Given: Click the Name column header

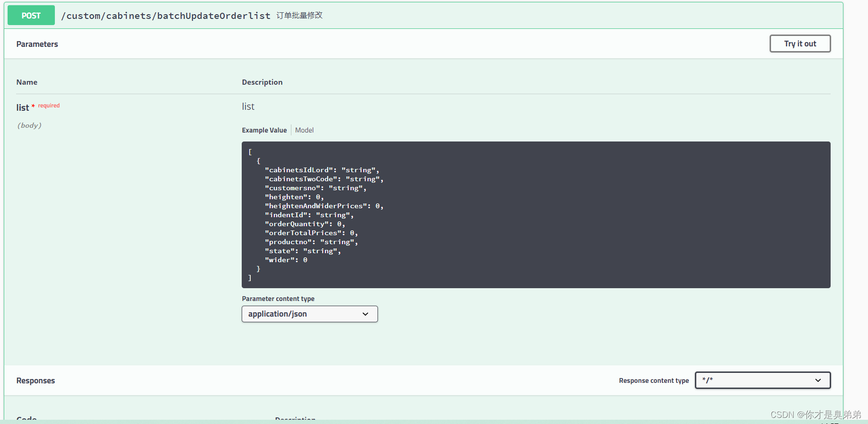Looking at the screenshot, I should [27, 82].
